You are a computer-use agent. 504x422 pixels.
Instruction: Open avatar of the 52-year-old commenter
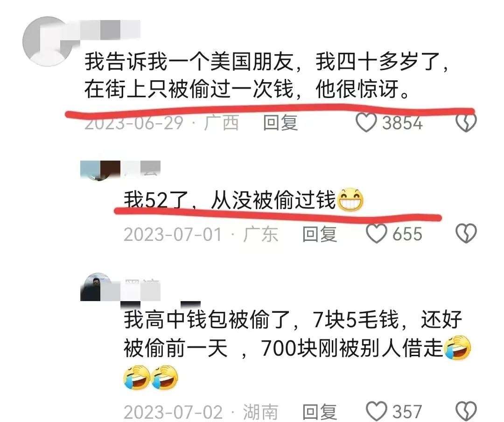[x=100, y=170]
